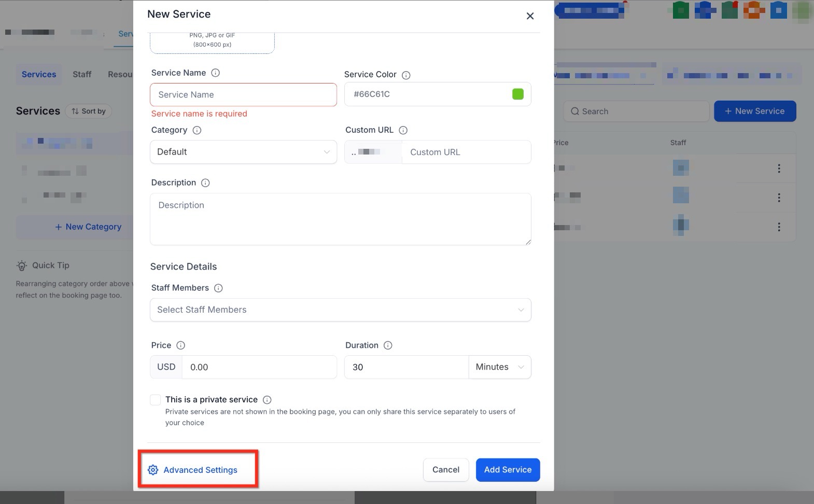Screen dimensions: 814x504
Task: Cancel the New Service dialog
Action: click(x=445, y=470)
